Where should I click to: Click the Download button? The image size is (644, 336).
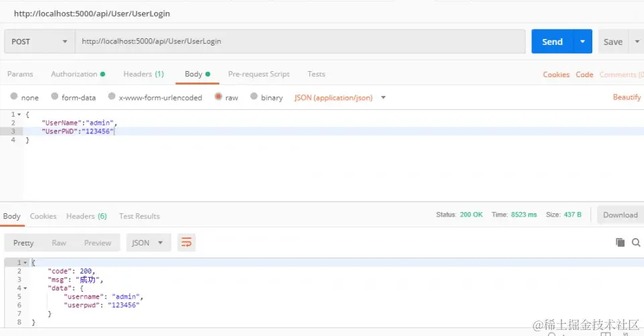[x=620, y=215]
